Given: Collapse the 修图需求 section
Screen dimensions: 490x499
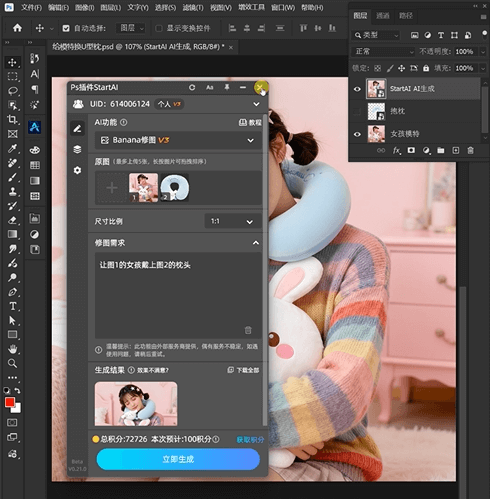Looking at the screenshot, I should coord(256,243).
